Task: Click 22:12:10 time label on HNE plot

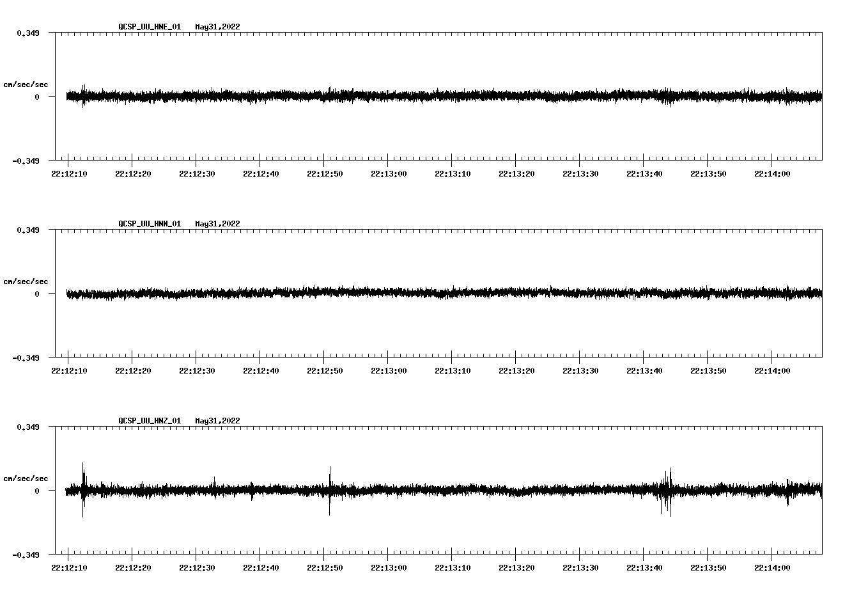Action: click(69, 174)
